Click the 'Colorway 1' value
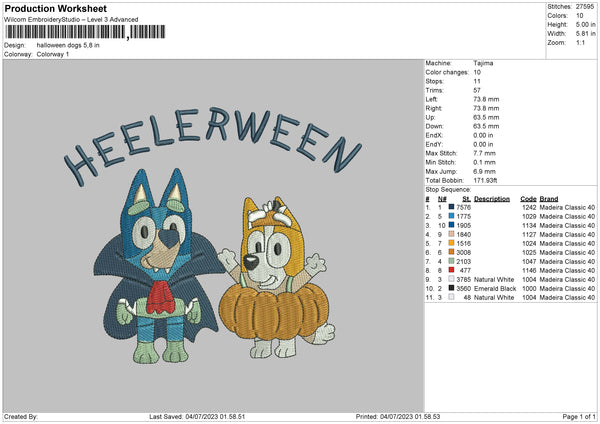The height and width of the screenshot is (424, 600). 53,54
